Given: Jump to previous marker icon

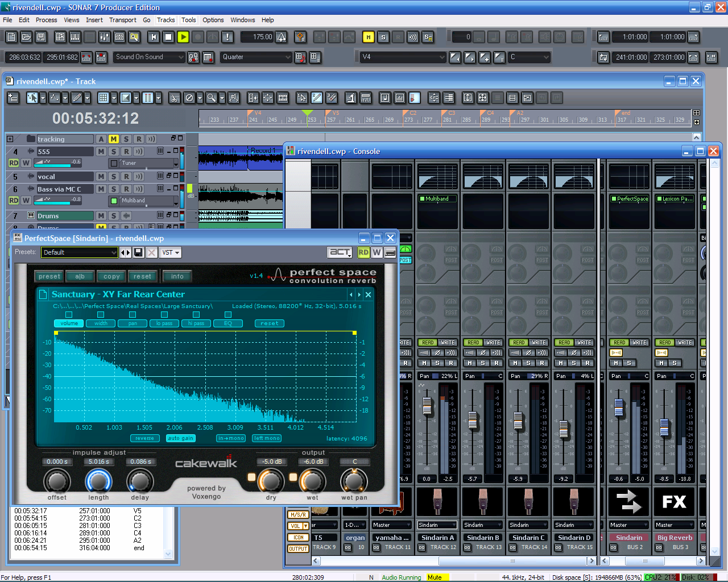Looking at the screenshot, I should 455,57.
